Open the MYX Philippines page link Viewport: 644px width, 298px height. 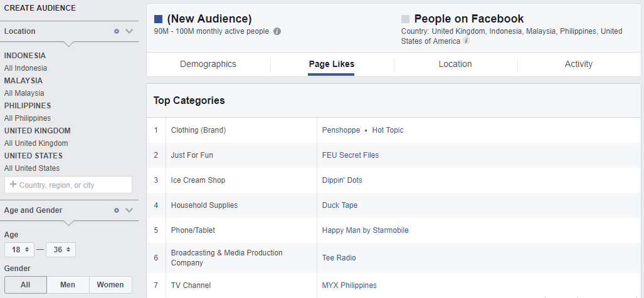349,285
